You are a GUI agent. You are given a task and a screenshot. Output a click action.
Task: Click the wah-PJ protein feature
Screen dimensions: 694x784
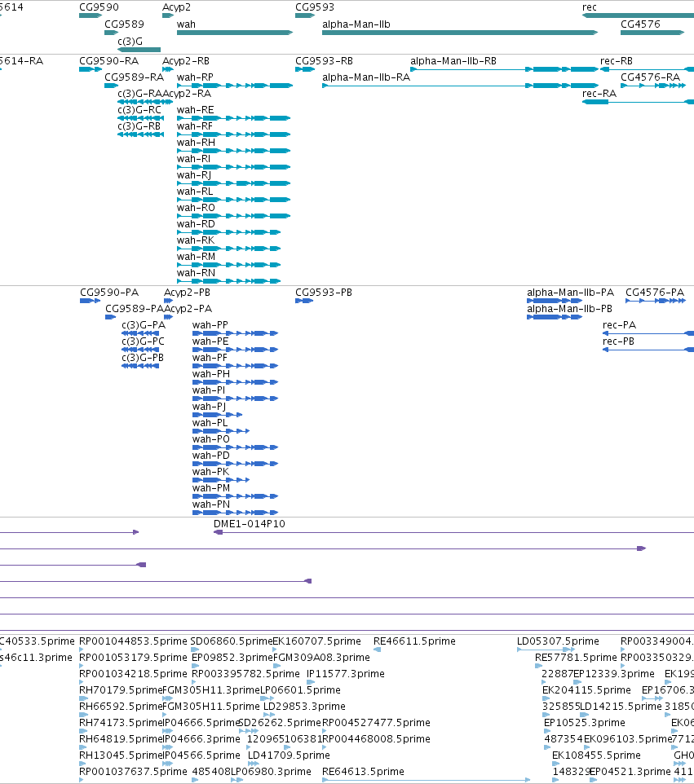tap(218, 415)
